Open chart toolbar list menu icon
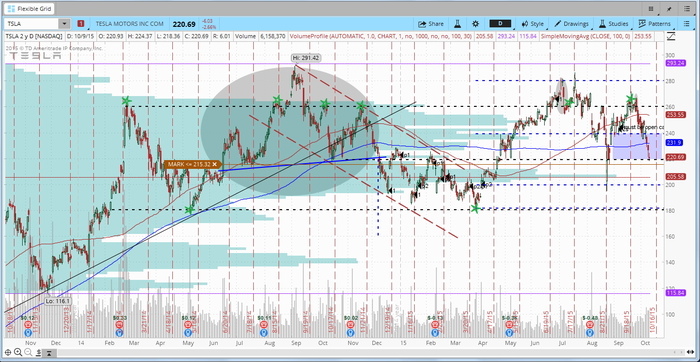Screen dimensions: 700x362 coord(687,24)
